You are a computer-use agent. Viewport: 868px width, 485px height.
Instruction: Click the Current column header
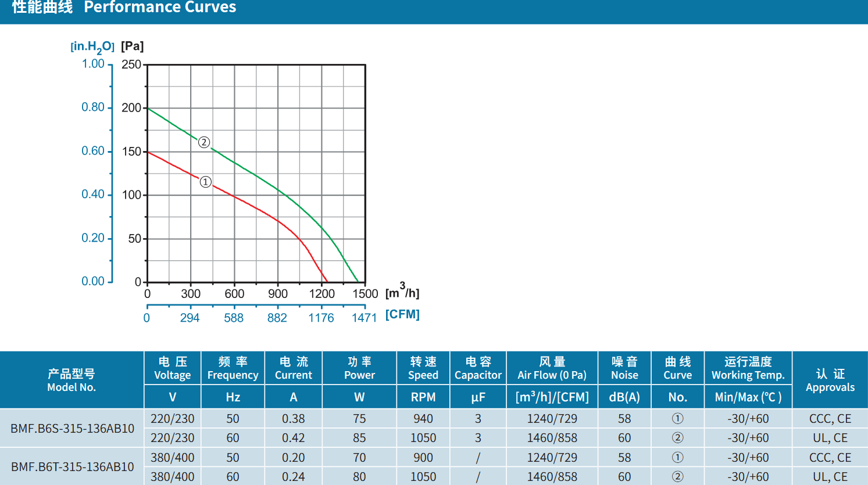pyautogui.click(x=294, y=368)
